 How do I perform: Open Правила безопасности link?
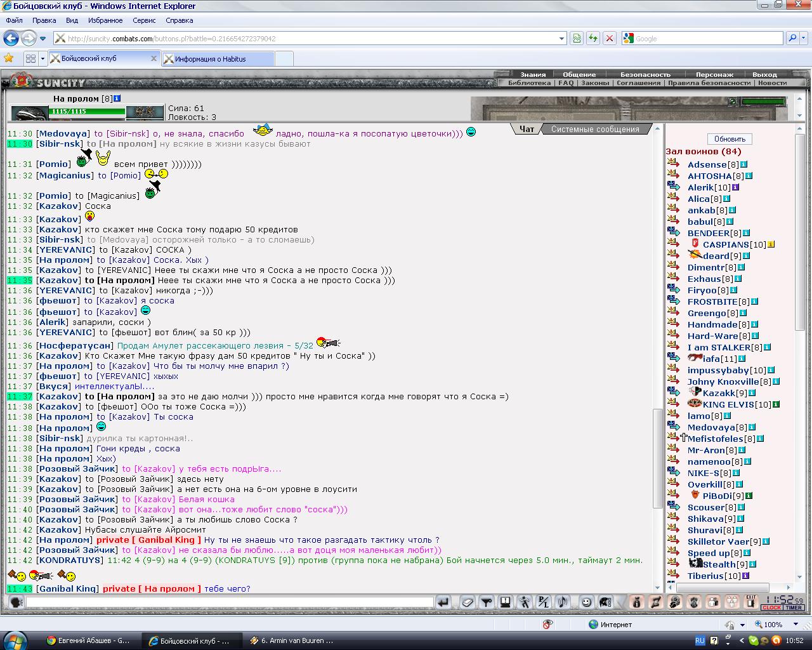click(709, 83)
